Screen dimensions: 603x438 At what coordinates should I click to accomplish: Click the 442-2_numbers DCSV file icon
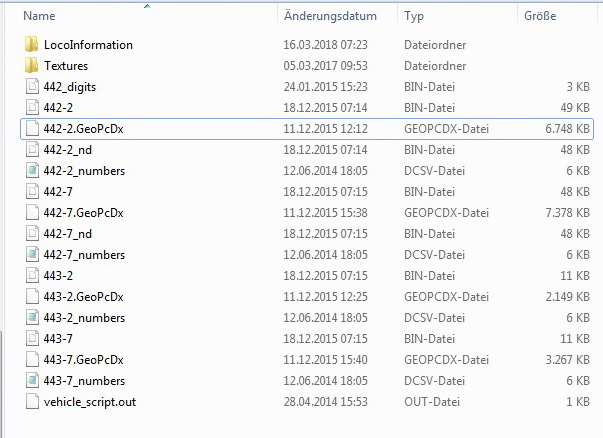(30, 171)
